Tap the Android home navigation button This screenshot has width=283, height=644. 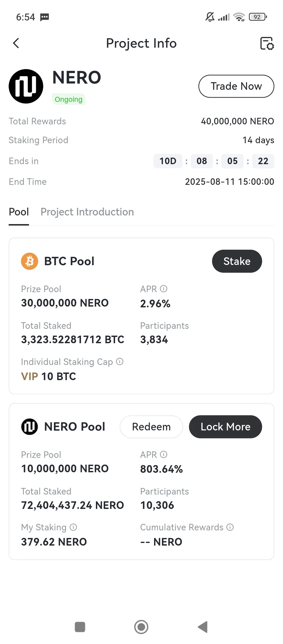pos(141,627)
